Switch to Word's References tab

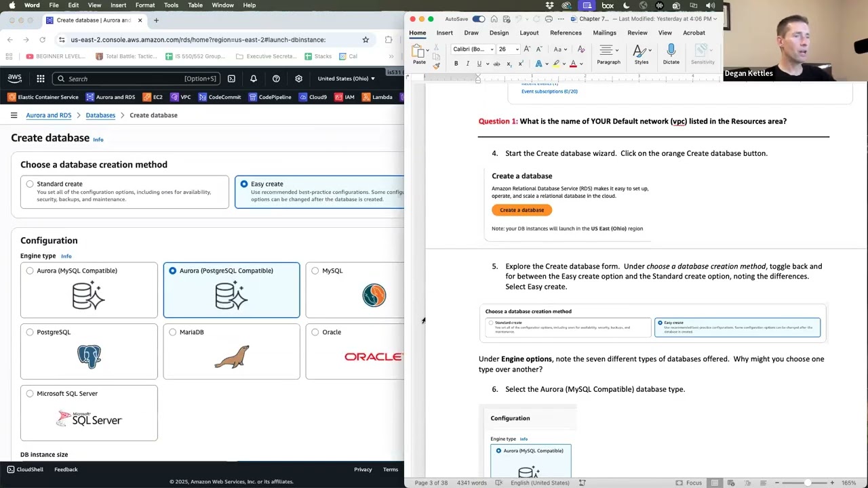tap(566, 33)
